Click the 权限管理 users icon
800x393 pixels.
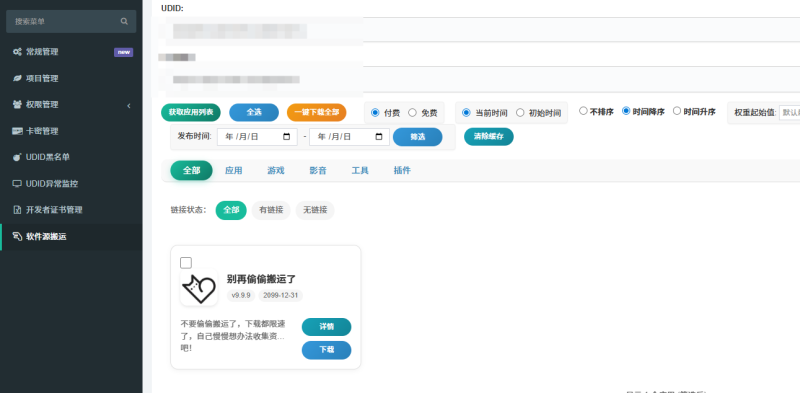(17, 105)
